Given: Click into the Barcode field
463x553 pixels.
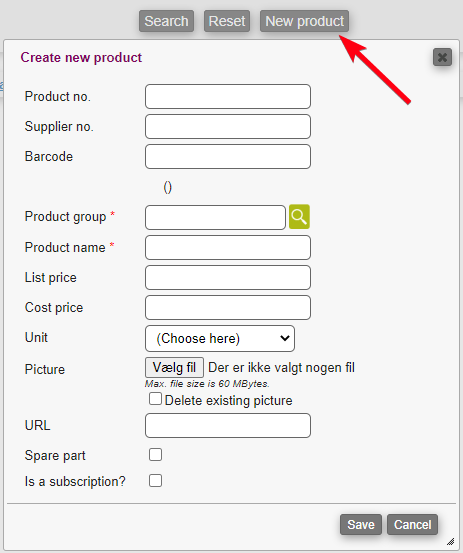Looking at the screenshot, I should [x=228, y=156].
